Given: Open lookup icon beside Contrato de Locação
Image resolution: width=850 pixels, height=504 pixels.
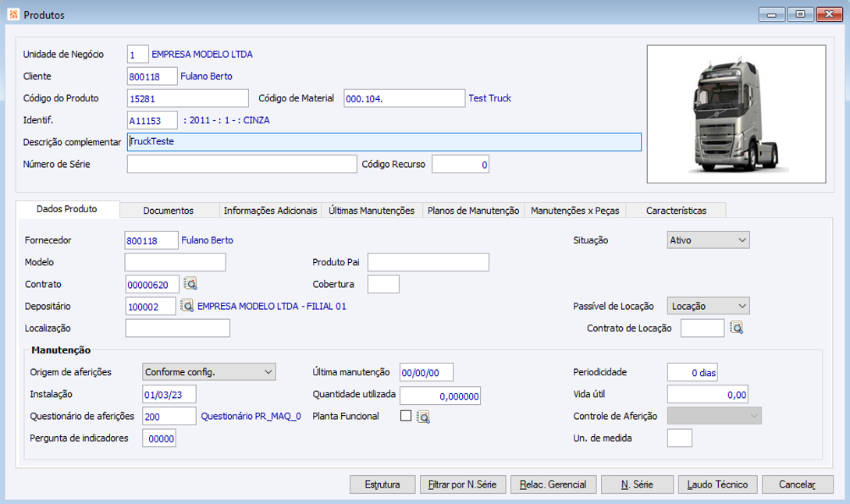Looking at the screenshot, I should point(736,328).
